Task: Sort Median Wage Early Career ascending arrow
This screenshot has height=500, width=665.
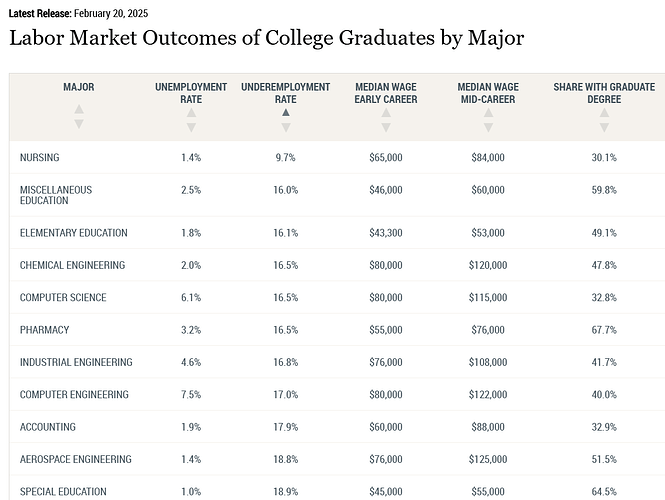Action: (x=386, y=113)
